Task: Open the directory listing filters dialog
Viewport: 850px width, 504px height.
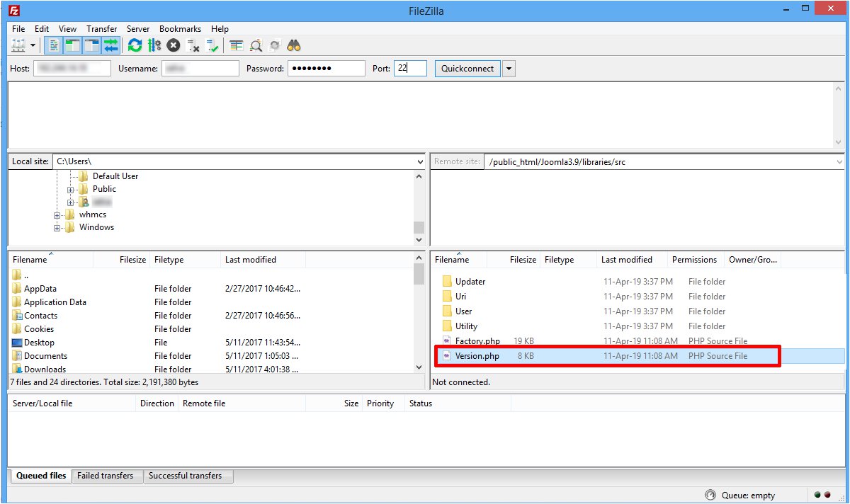Action: pyautogui.click(x=237, y=46)
